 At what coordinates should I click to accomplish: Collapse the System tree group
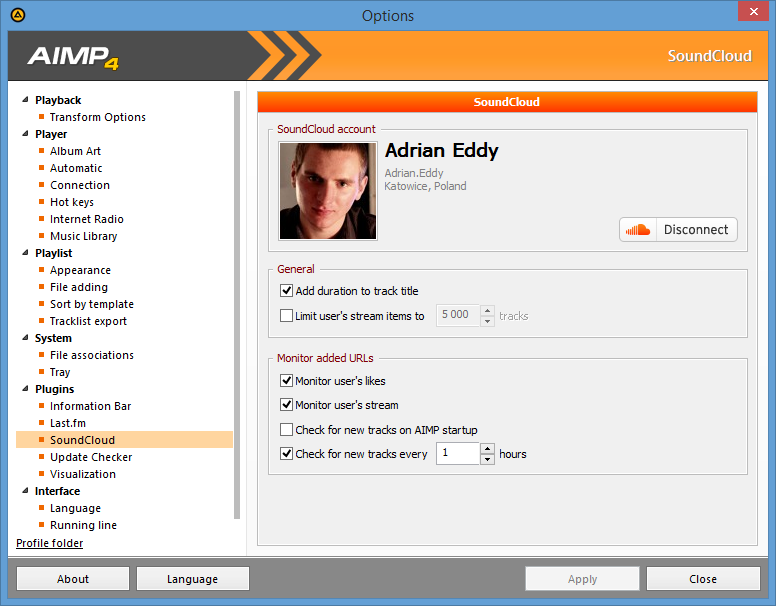(x=25, y=338)
